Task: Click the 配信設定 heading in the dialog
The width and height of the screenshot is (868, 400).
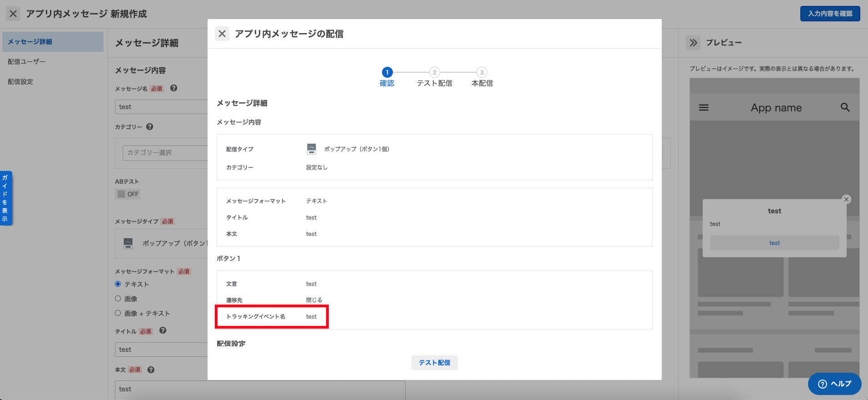Action: point(231,344)
